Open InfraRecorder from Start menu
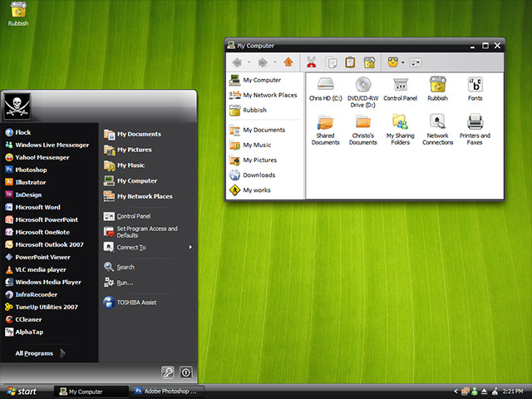532x399 pixels. [x=32, y=294]
